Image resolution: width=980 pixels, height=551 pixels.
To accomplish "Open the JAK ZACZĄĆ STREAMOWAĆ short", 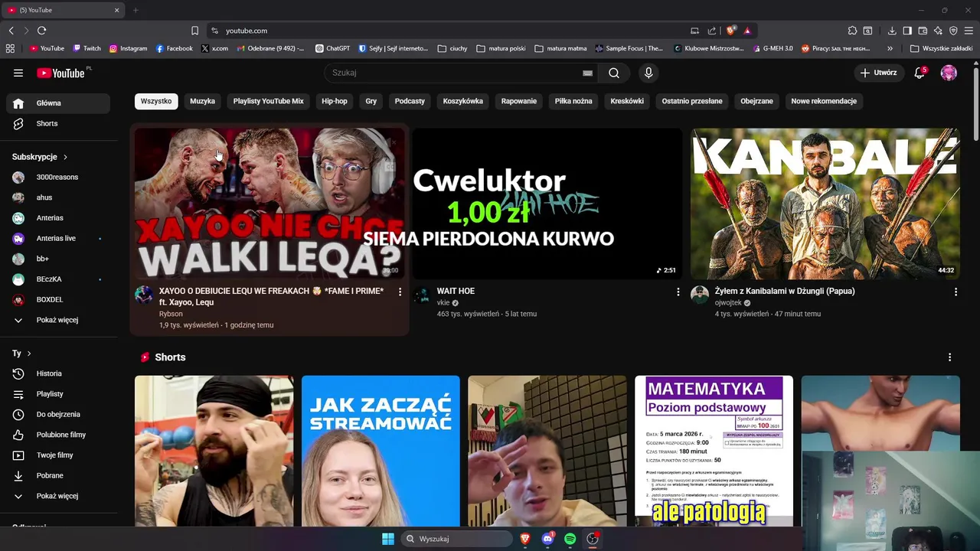I will 381,451.
